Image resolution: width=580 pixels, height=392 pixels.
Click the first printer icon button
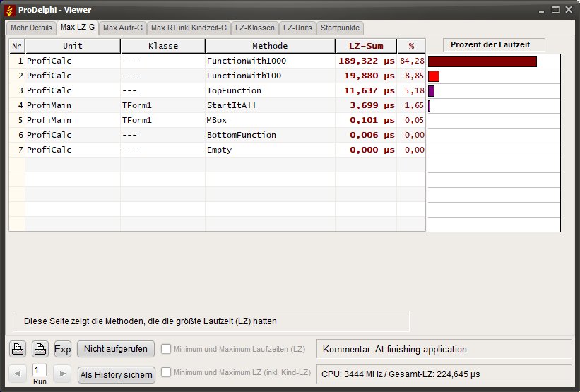(18, 349)
